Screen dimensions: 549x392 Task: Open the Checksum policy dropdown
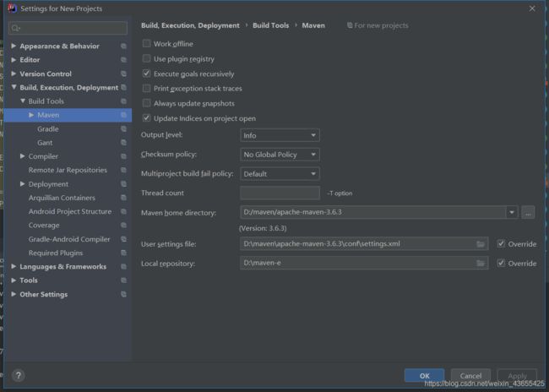coord(280,155)
